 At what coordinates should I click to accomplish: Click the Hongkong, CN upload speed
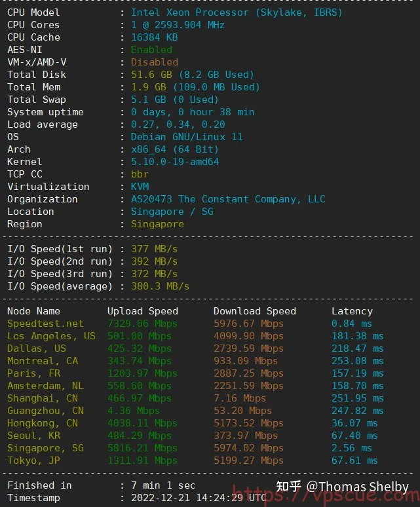pyautogui.click(x=142, y=423)
